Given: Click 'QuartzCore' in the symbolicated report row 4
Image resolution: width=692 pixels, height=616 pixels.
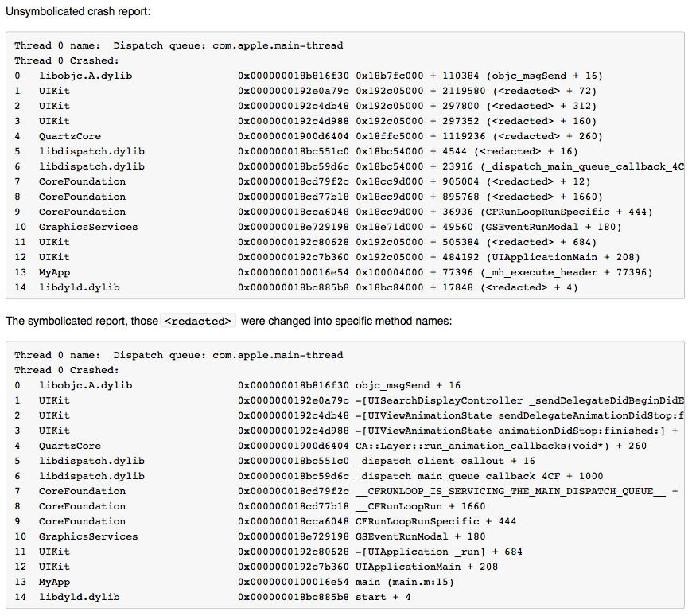Looking at the screenshot, I should tap(70, 446).
